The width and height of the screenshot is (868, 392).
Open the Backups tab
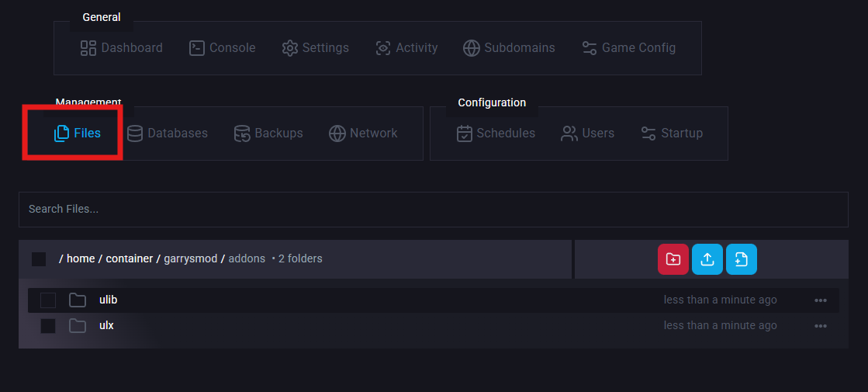268,134
